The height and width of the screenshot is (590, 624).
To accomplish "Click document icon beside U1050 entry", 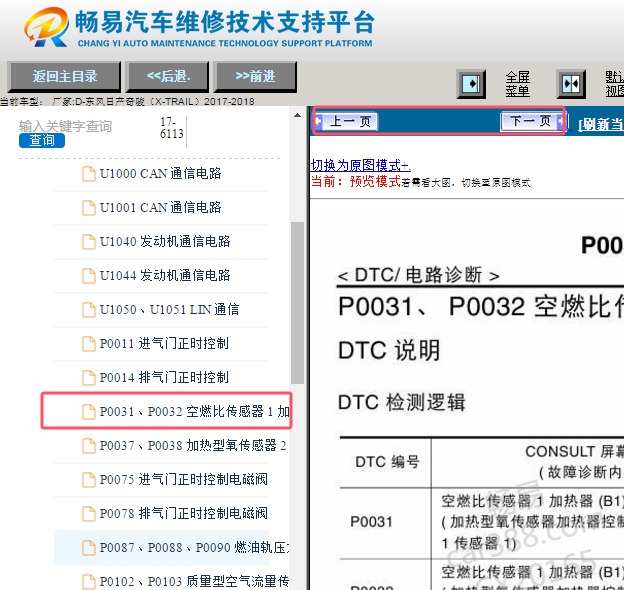I will tap(89, 310).
